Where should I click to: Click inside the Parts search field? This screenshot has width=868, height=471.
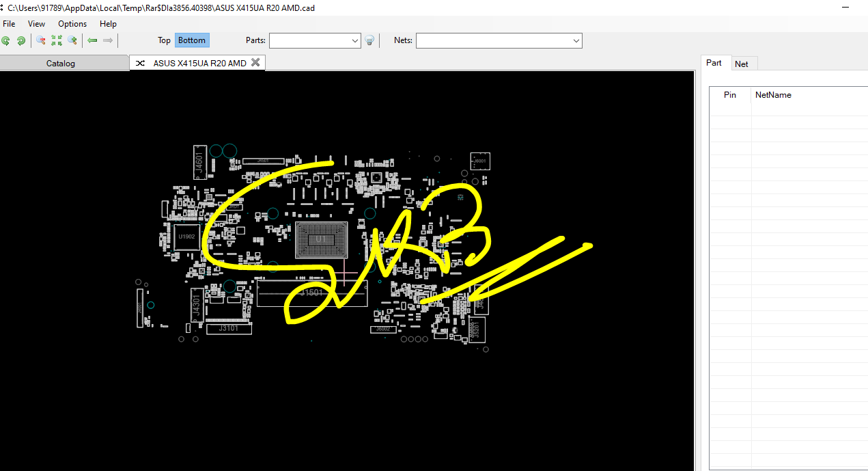click(x=309, y=41)
